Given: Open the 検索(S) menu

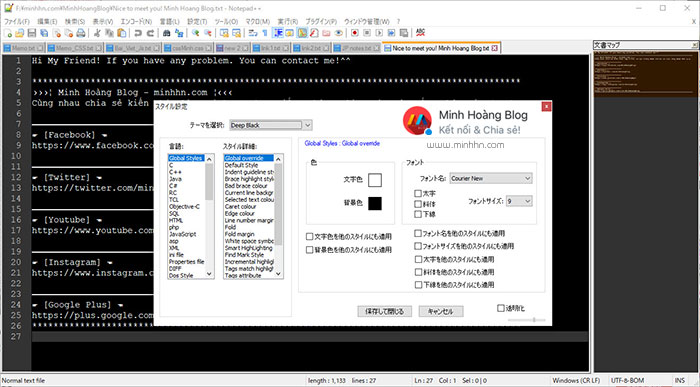Looking at the screenshot, I should point(75,21).
